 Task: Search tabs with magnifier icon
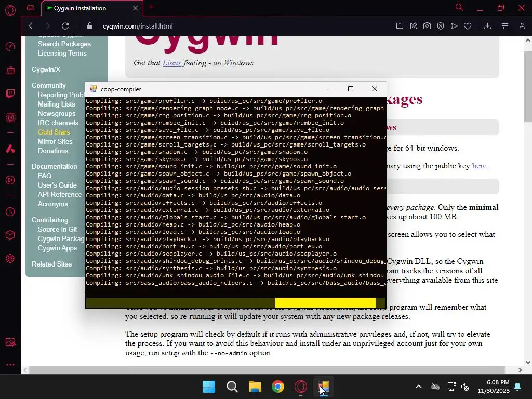click(x=459, y=7)
